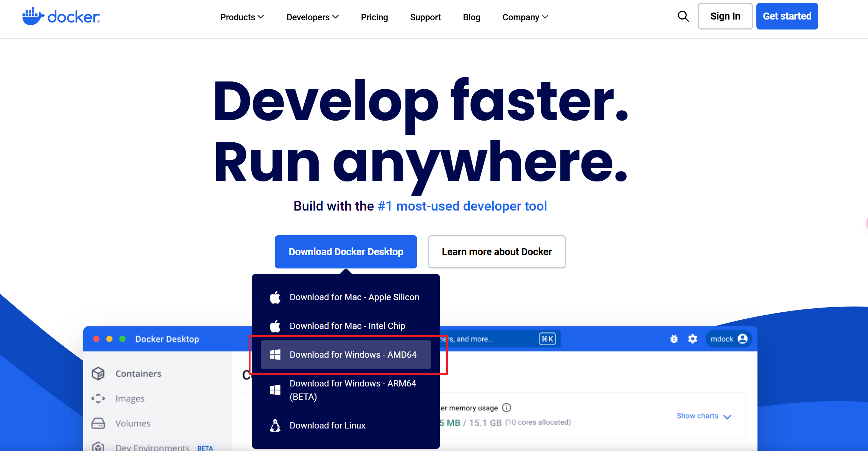Open the Company dropdown
Viewport: 868px width, 458px height.
point(525,17)
